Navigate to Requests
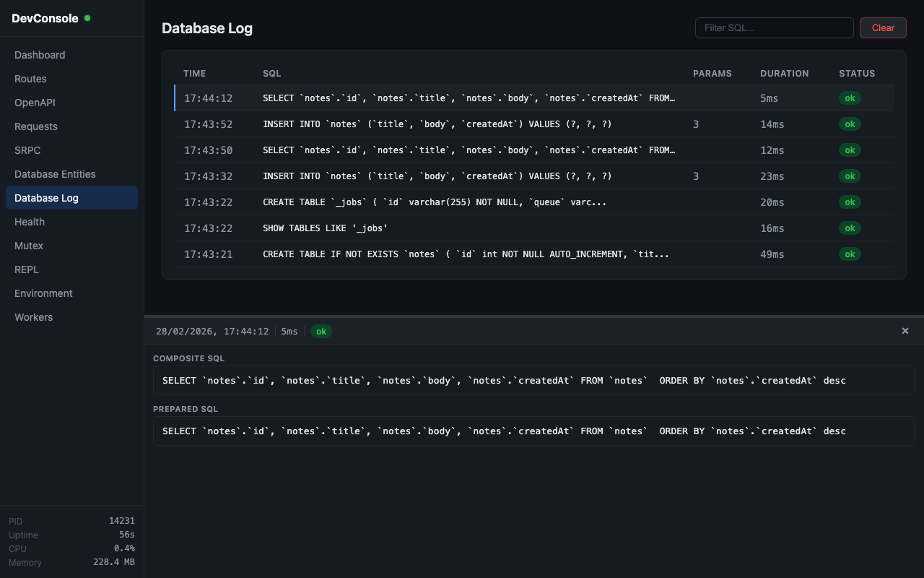Viewport: 924px width, 578px height. (x=71, y=126)
